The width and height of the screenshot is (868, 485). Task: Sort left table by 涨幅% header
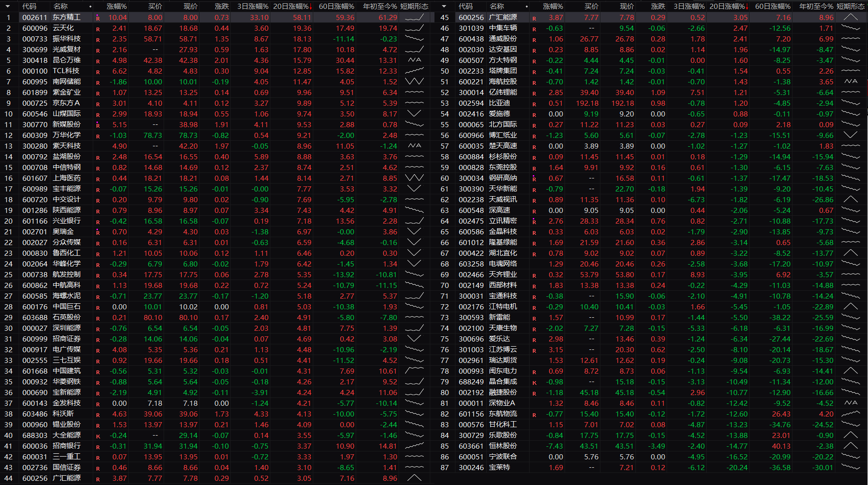[117, 7]
